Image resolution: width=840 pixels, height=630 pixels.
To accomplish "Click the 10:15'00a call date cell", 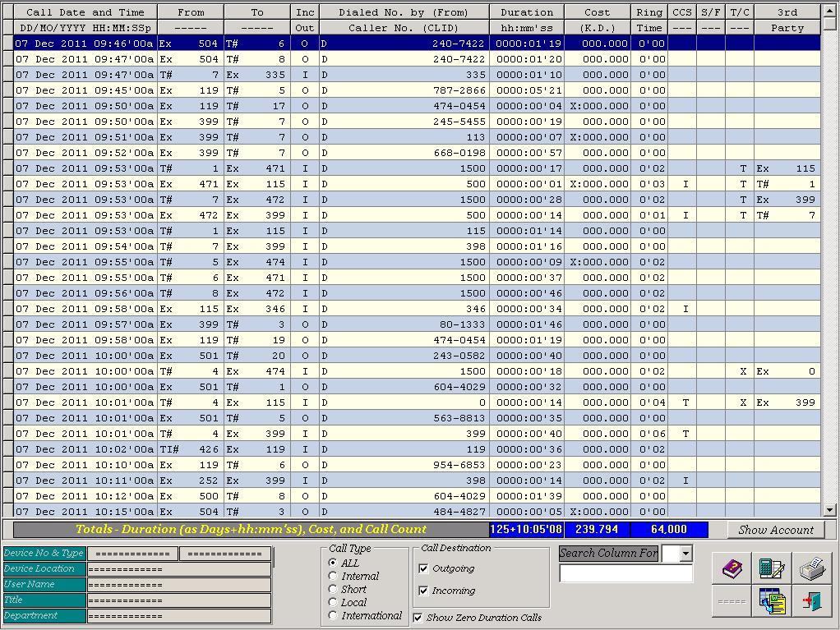I will tap(85, 512).
